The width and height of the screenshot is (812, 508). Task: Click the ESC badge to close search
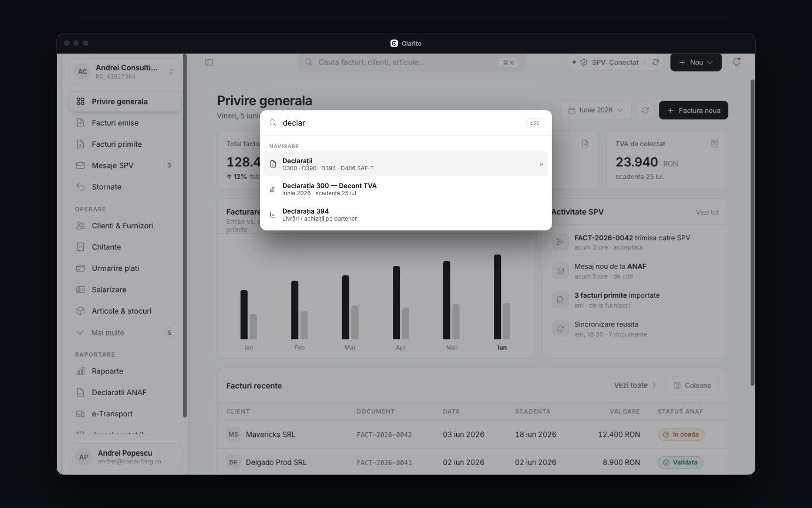(x=534, y=123)
